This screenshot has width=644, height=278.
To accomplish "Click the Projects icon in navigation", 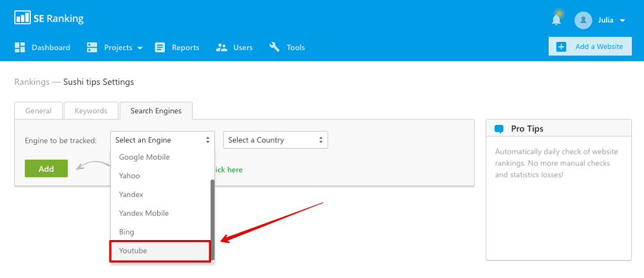I will 92,48.
